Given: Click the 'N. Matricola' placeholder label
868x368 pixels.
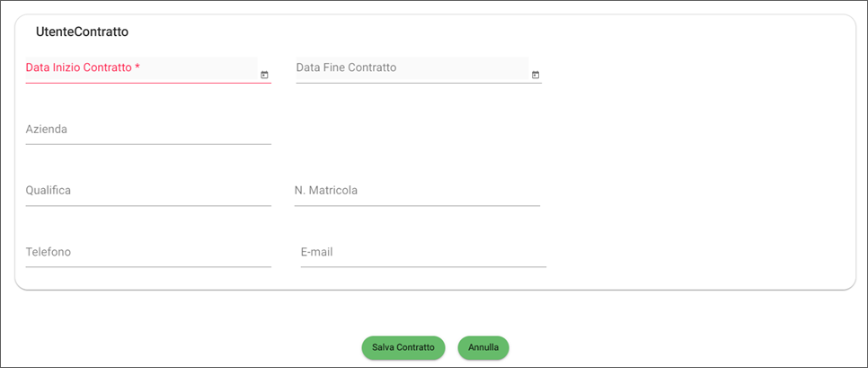Looking at the screenshot, I should [x=326, y=191].
